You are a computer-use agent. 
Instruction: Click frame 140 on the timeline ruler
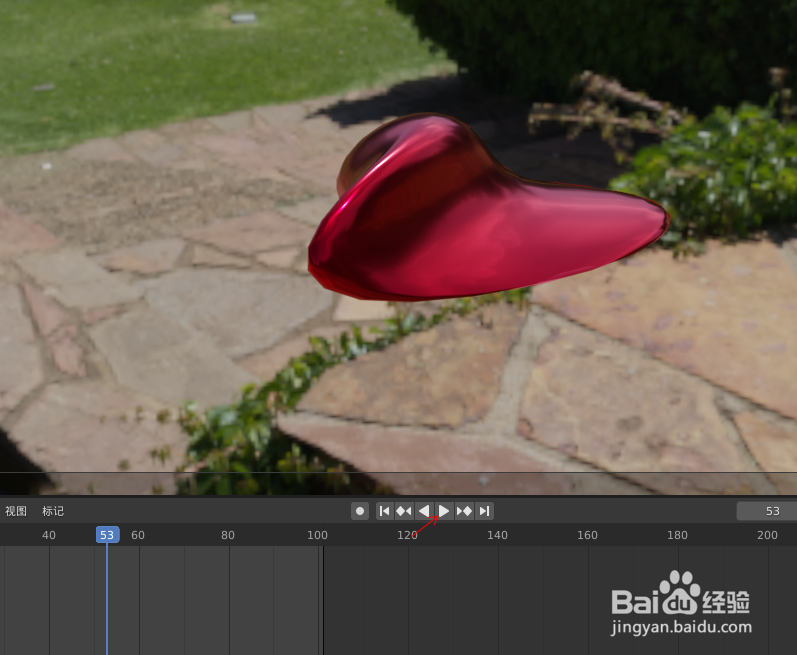click(x=497, y=535)
